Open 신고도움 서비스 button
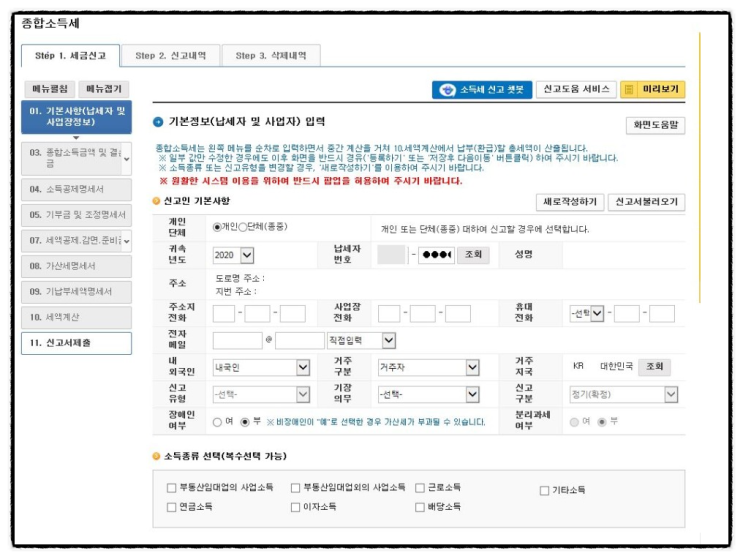Viewport: 743px width, 559px height. click(x=576, y=89)
